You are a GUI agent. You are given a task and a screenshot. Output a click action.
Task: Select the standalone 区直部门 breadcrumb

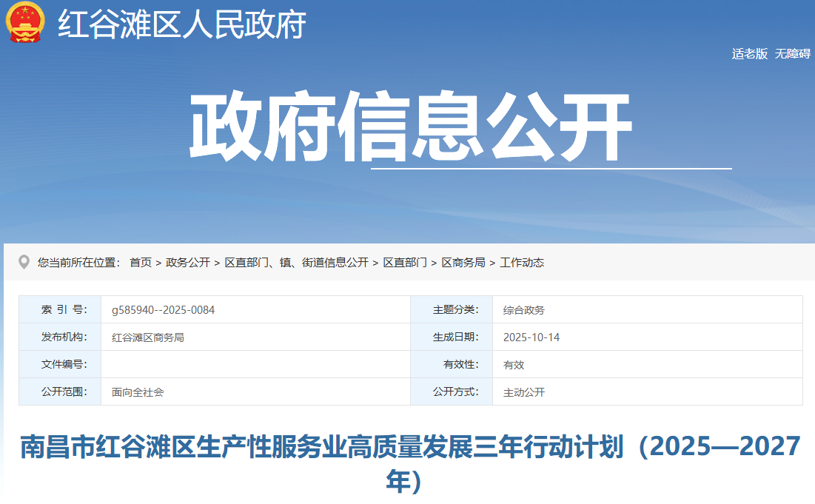405,263
